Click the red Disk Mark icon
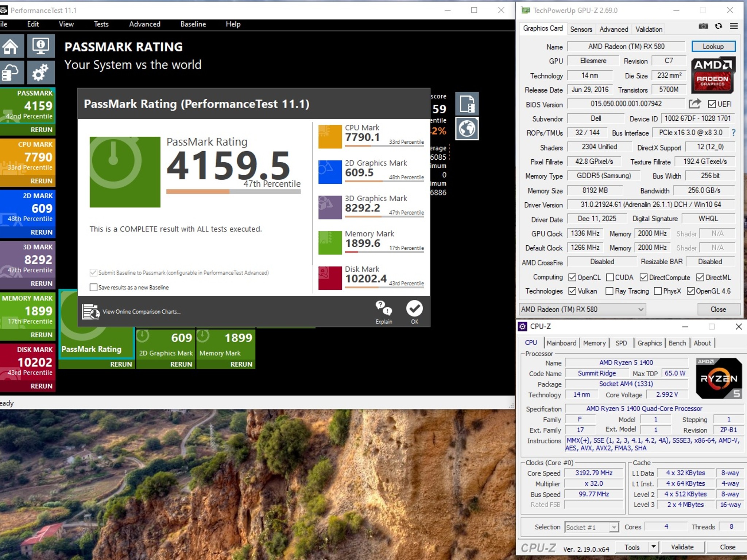 tap(330, 278)
